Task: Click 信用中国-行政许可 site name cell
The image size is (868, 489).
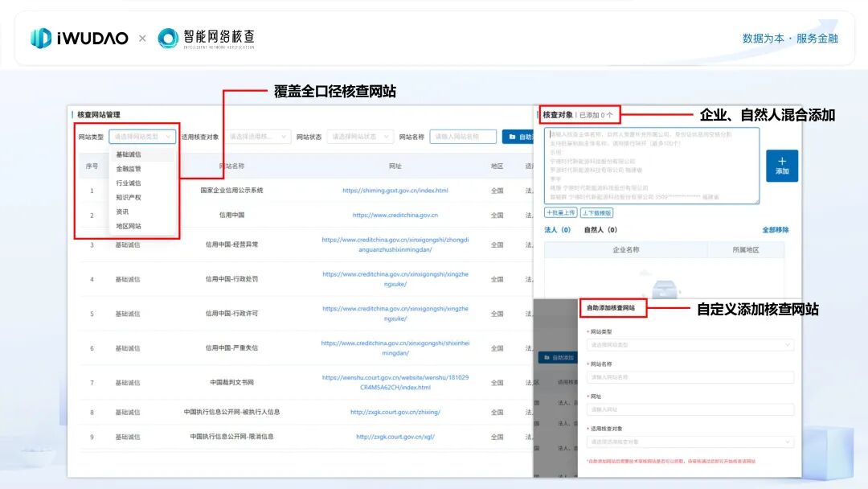Action: (x=232, y=314)
